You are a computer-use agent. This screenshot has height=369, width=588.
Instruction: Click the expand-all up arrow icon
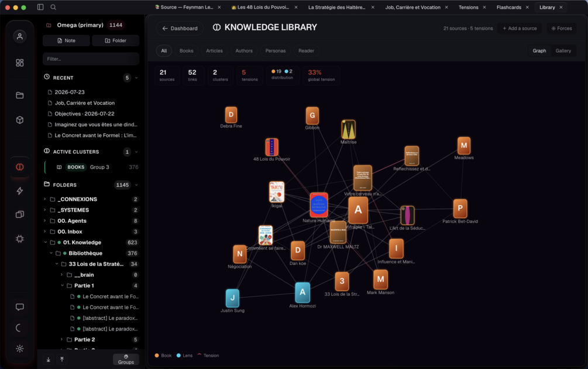click(62, 359)
